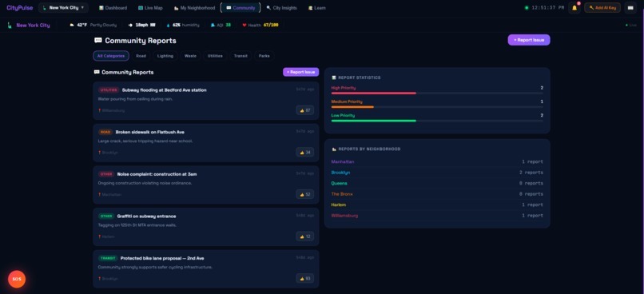Click the chat bubble icon beside the large Community Reports title
644x294 pixels.
[97, 40]
